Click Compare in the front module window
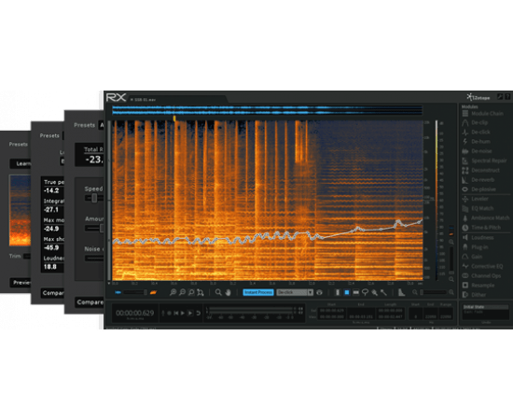This screenshot has height=420, width=513. click(x=90, y=302)
